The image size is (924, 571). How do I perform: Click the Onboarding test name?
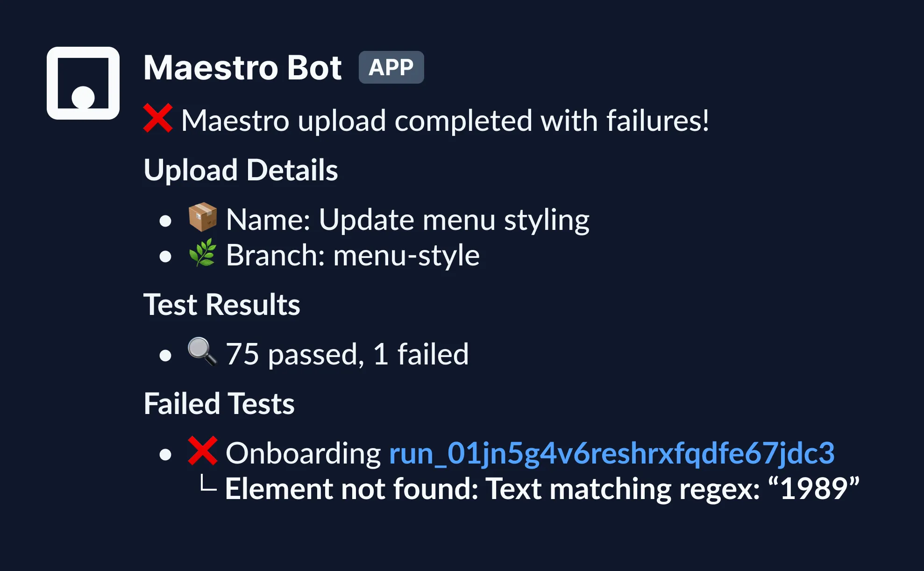[x=303, y=453]
